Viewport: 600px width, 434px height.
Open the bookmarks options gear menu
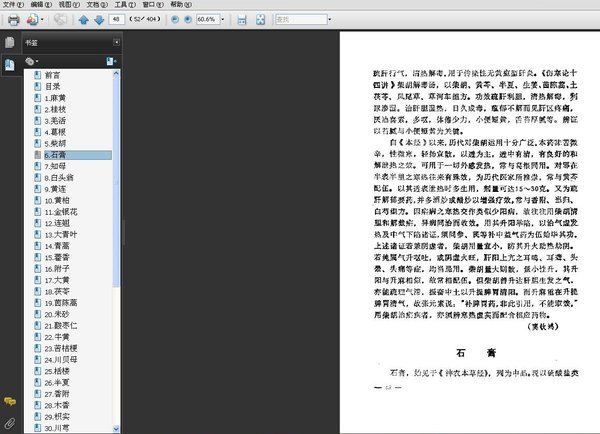(x=31, y=61)
